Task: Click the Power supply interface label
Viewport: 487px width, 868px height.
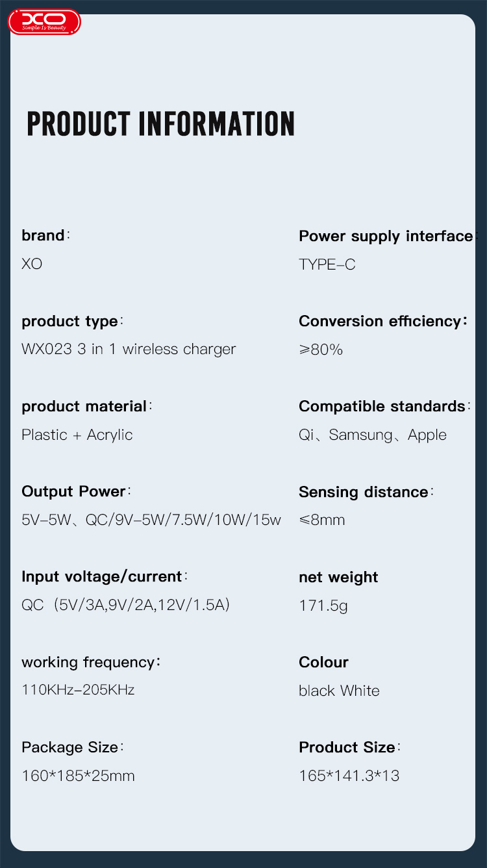Action: click(x=387, y=236)
